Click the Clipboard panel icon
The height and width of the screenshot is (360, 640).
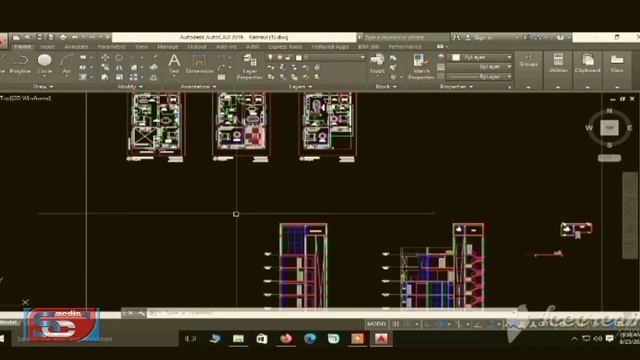click(x=588, y=64)
